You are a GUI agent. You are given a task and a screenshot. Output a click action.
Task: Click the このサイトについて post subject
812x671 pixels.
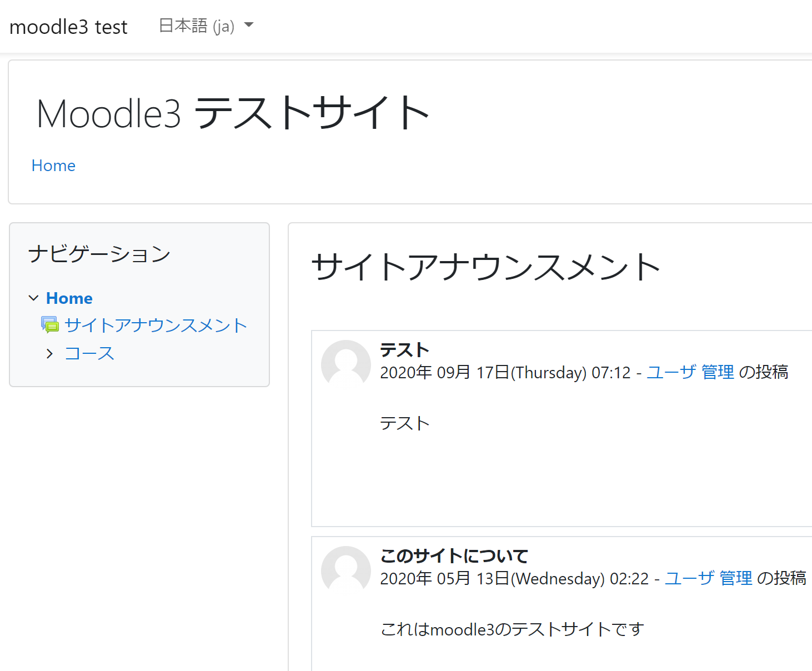tap(454, 556)
